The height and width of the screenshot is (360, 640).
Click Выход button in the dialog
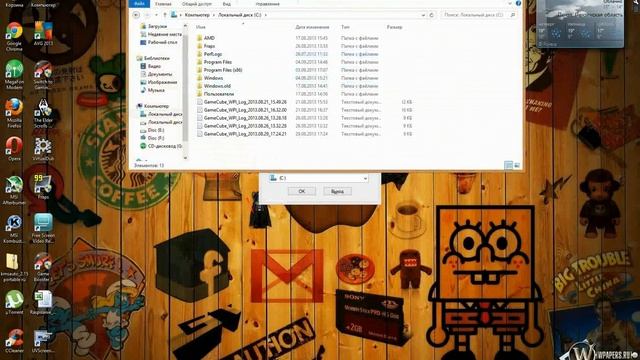tap(337, 191)
